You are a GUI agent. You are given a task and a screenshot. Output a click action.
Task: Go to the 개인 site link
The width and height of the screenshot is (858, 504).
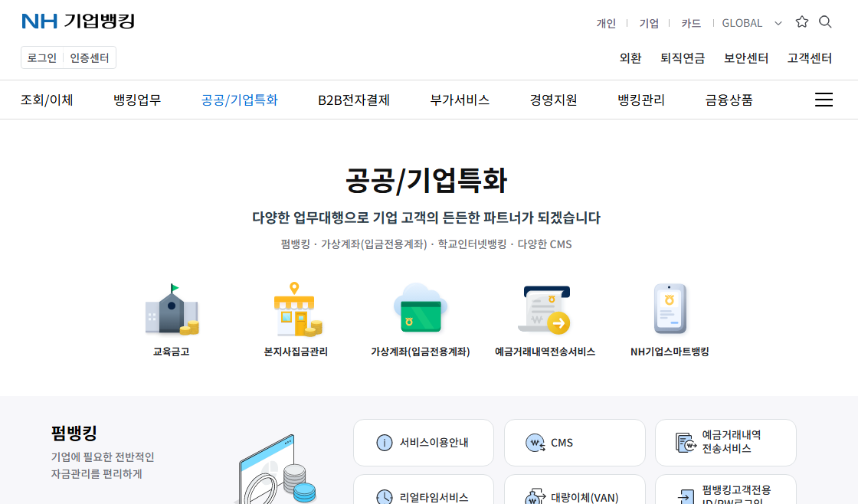606,24
